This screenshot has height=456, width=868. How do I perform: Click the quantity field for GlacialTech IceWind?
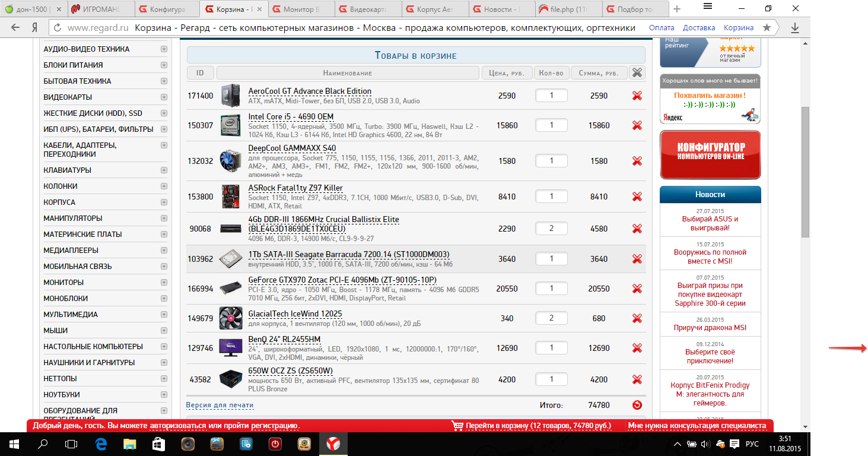tap(551, 318)
